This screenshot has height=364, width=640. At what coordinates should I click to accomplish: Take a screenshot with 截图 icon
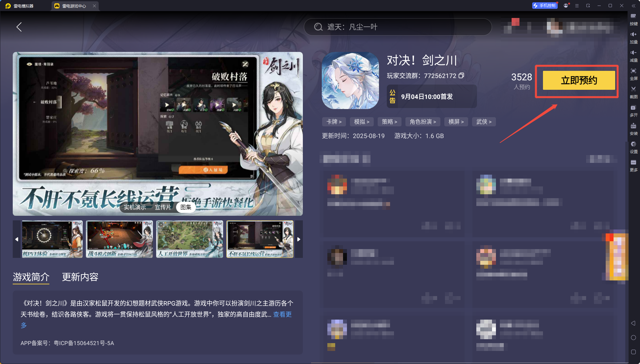pos(633,92)
